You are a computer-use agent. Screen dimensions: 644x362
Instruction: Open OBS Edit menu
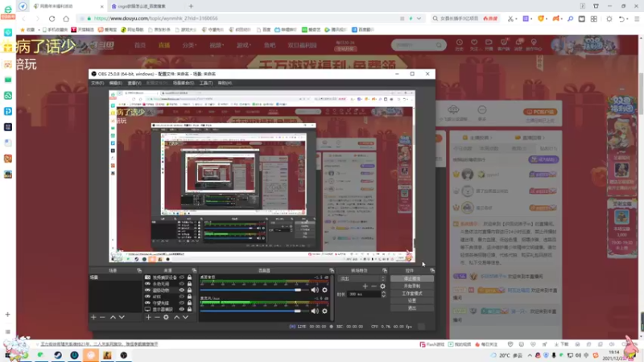(x=116, y=83)
